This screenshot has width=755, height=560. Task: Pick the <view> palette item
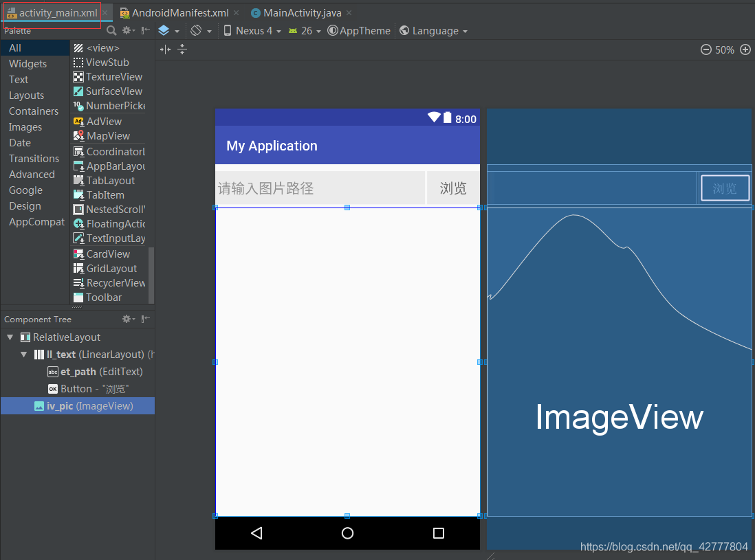[109, 48]
